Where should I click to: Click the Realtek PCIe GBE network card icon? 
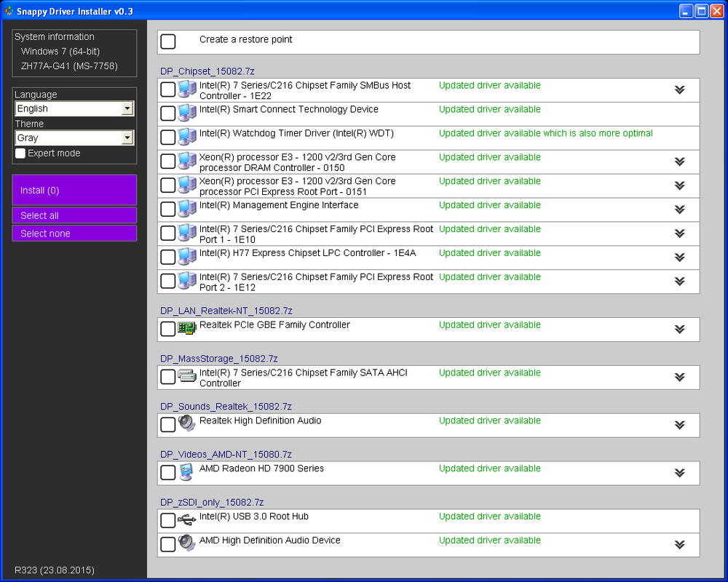(187, 328)
